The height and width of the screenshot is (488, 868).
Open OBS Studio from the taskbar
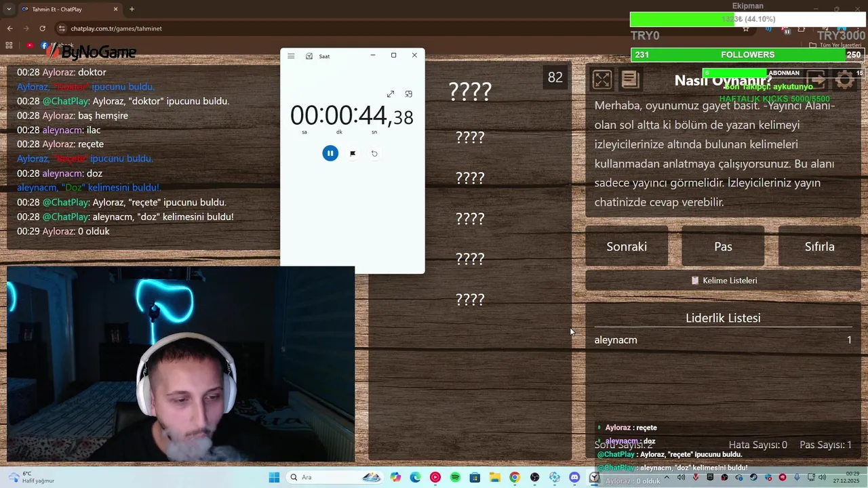(x=535, y=478)
